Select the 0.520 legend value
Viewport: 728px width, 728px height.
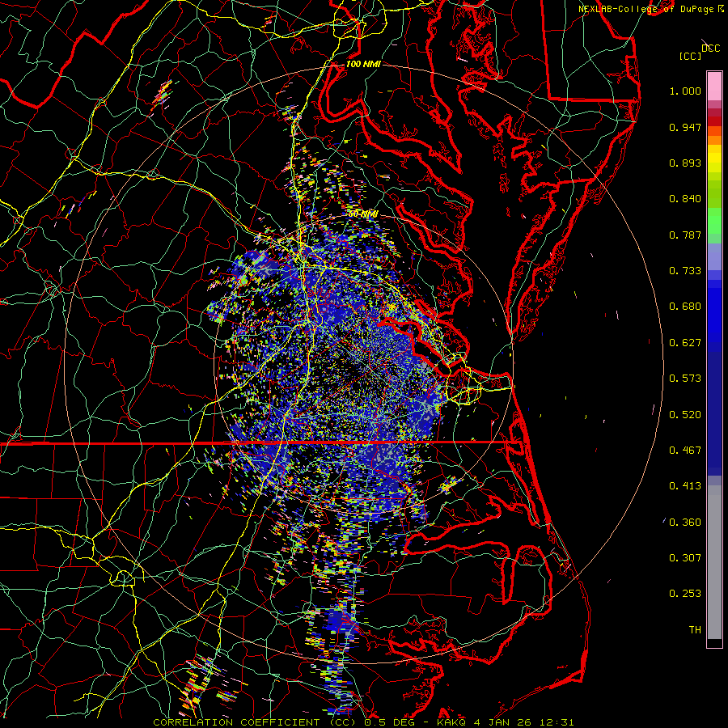(685, 415)
